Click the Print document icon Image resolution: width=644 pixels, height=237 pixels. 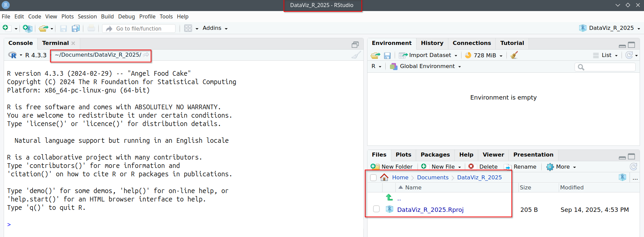(x=91, y=28)
